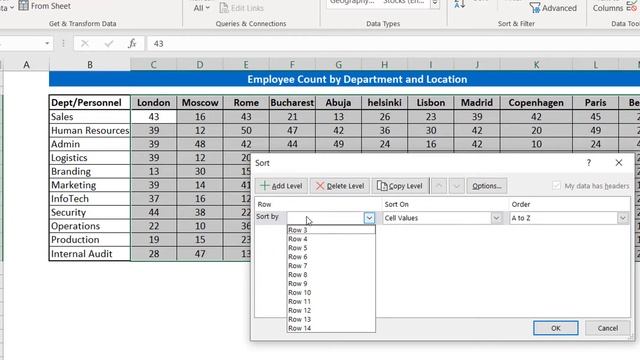Viewport: 640px width, 360px height.
Task: Confirm the sort with OK
Action: point(556,328)
